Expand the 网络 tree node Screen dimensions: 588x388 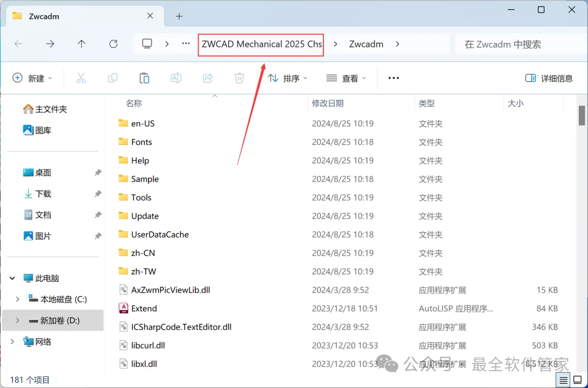(13, 342)
